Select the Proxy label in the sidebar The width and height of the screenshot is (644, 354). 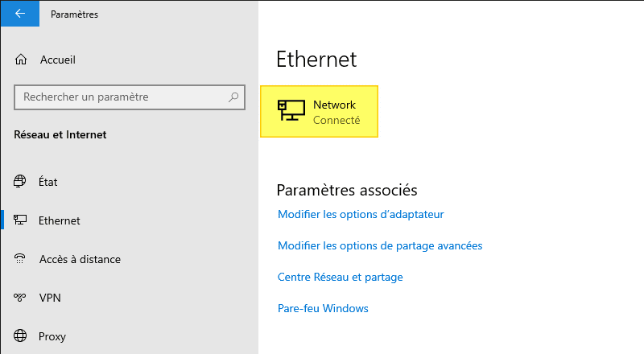[x=52, y=336]
